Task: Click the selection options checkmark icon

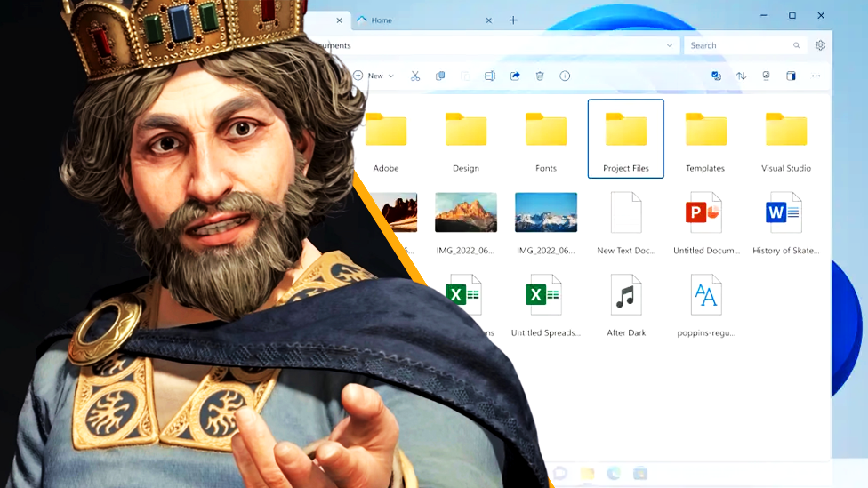Action: point(716,76)
